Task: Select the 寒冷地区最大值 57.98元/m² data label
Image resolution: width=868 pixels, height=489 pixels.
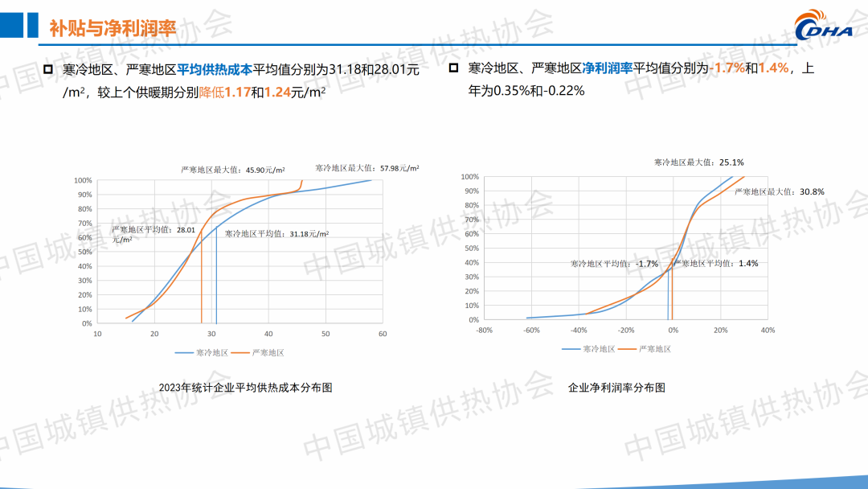Action: click(366, 168)
